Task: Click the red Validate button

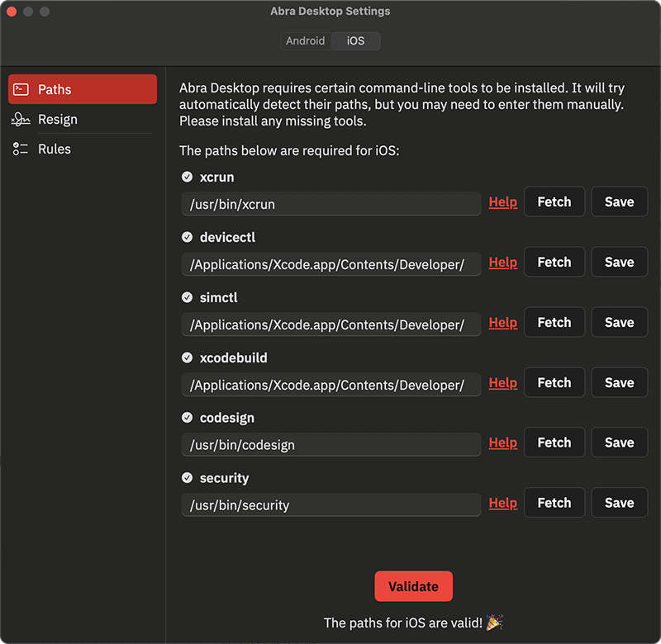Action: coord(414,586)
